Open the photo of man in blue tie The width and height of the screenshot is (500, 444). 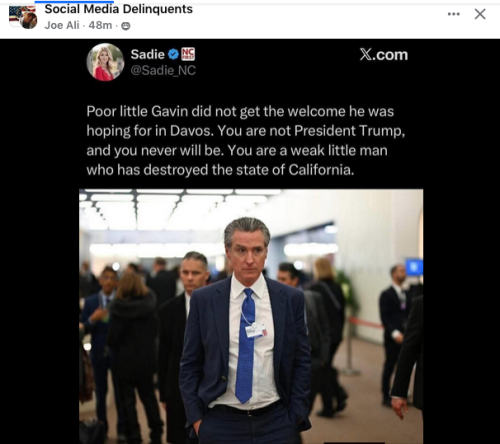[x=251, y=316]
